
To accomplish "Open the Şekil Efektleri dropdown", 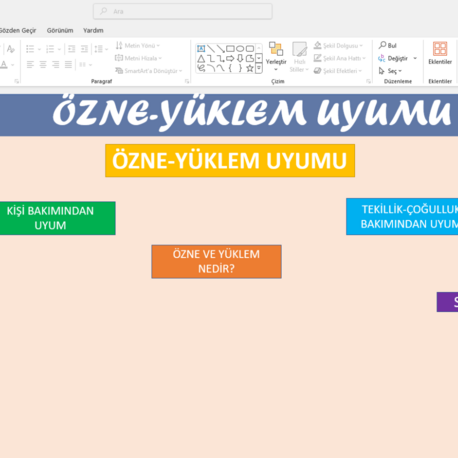I will (x=338, y=71).
